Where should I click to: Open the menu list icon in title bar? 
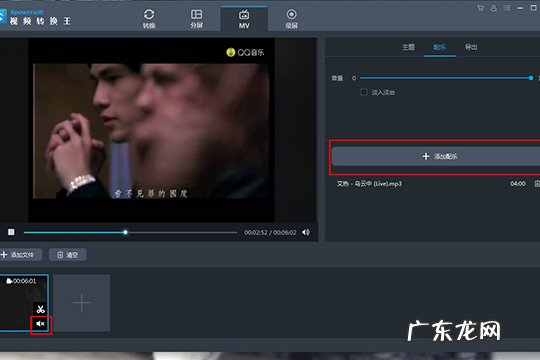tap(507, 8)
